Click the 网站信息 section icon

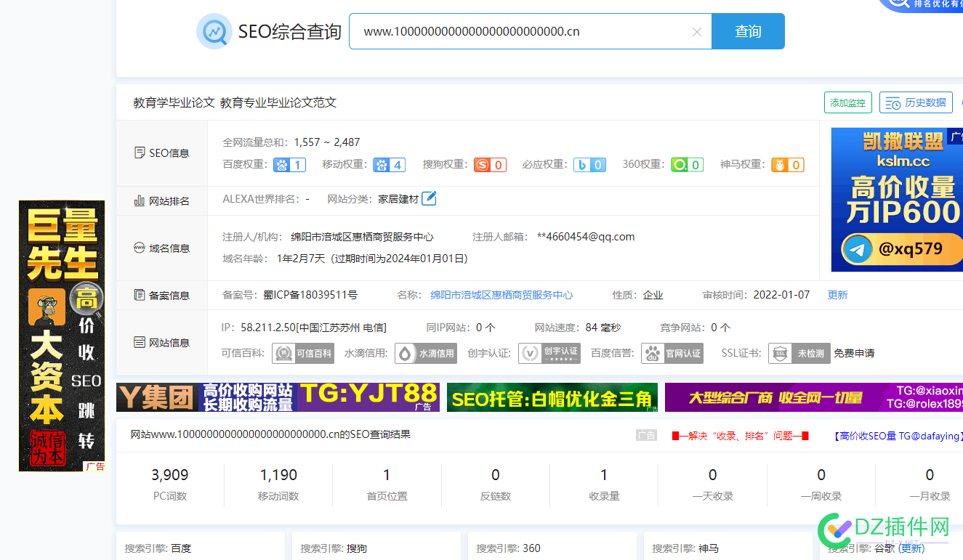pos(140,342)
